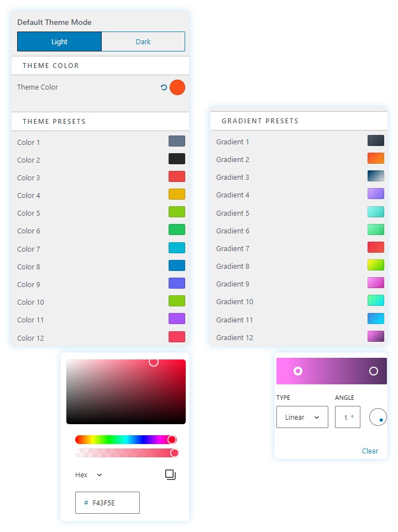
Task: Open the Gradient 12 purple swatch
Action: (x=376, y=336)
